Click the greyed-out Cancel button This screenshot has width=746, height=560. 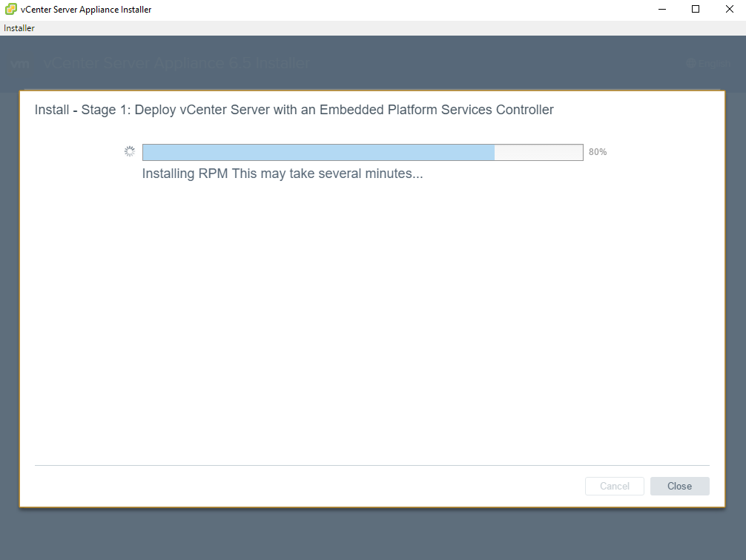614,486
